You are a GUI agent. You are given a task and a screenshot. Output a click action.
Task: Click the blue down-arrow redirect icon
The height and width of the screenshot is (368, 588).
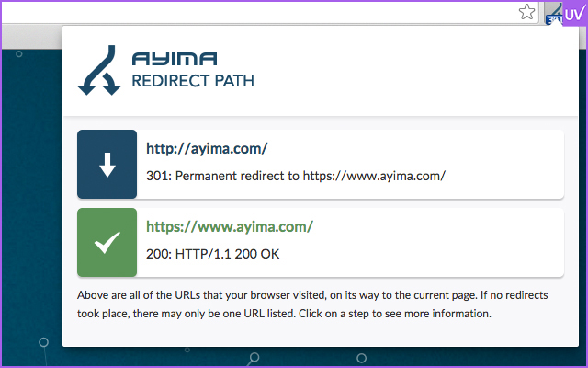(x=107, y=165)
